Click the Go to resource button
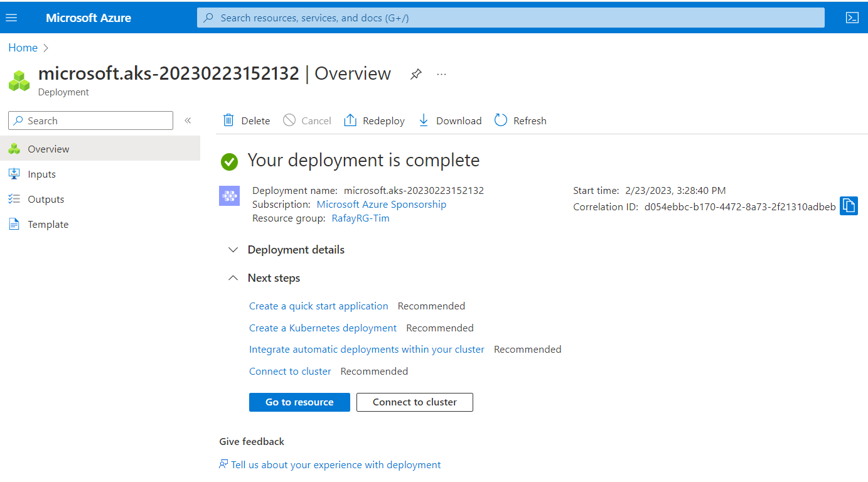 tap(299, 402)
